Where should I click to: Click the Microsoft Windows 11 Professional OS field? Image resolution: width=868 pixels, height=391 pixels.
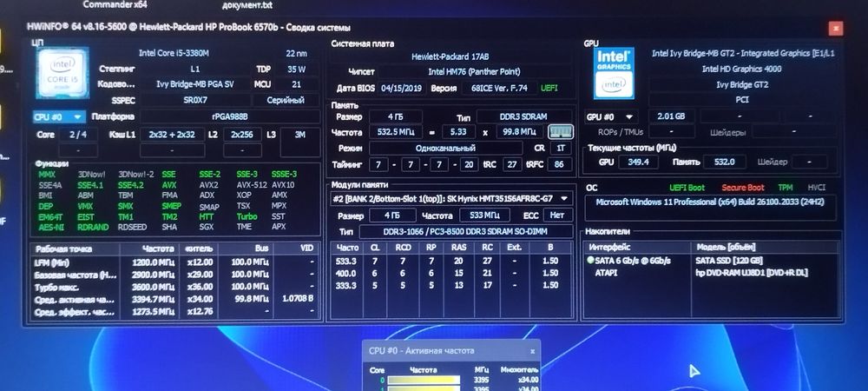click(x=710, y=208)
